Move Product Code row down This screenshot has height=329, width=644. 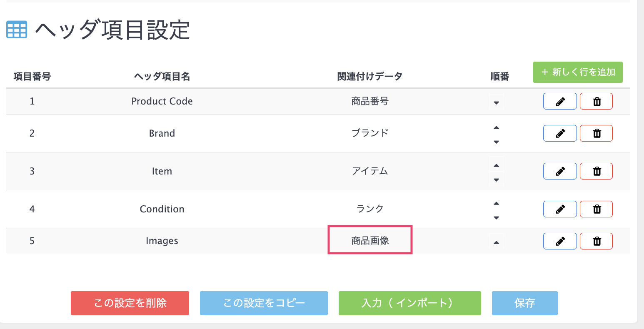click(496, 102)
